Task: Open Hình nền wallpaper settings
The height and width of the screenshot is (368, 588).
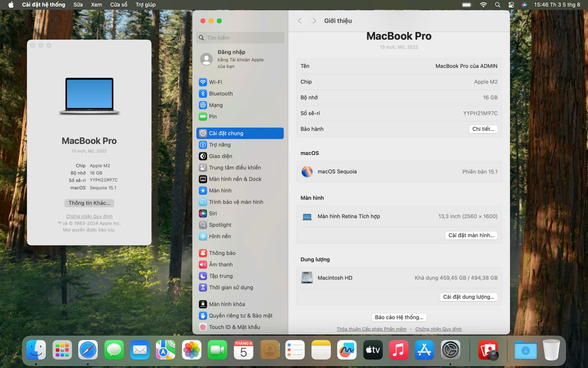Action: coord(240,236)
